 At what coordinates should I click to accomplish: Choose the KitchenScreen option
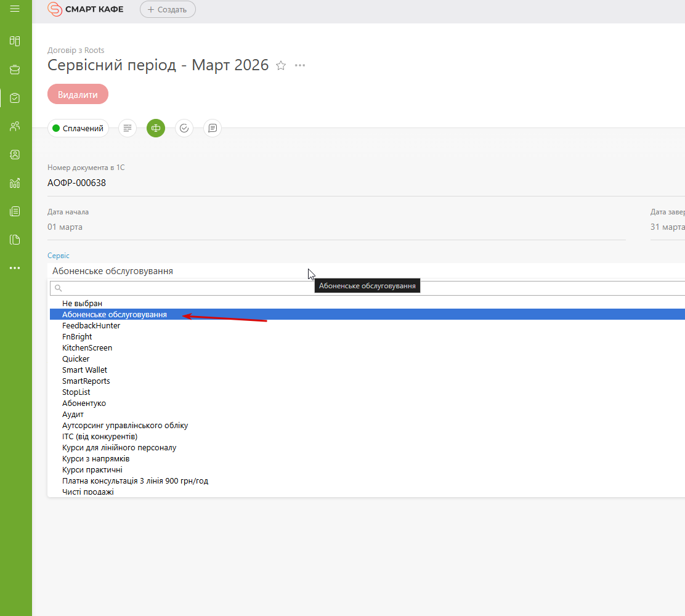click(367, 348)
